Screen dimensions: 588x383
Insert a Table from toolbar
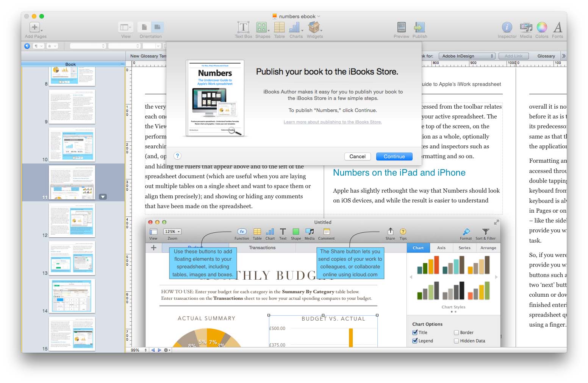pyautogui.click(x=279, y=27)
